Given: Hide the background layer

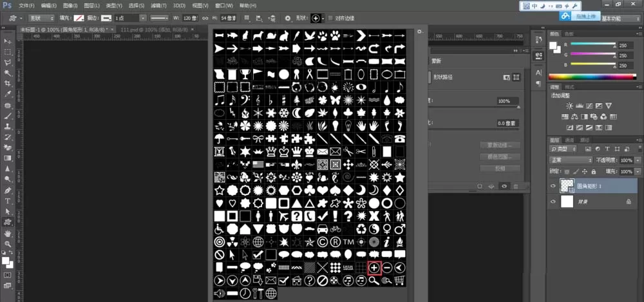Looking at the screenshot, I should click(x=553, y=202).
